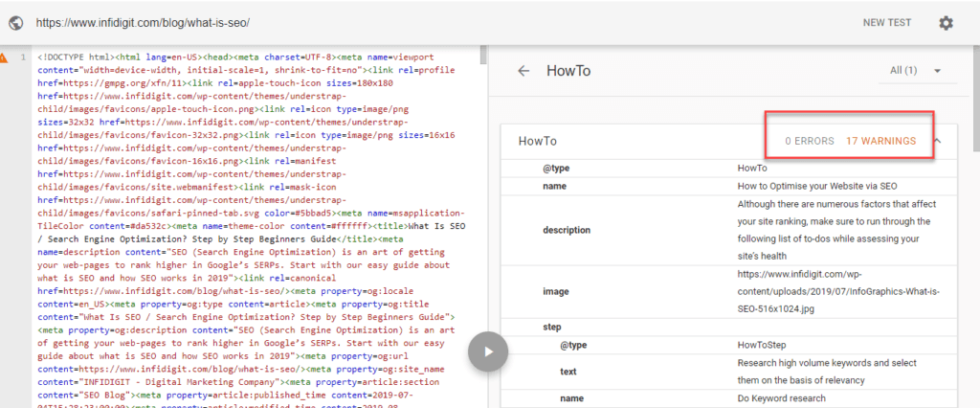Click the 17 WARNINGS label
980x408 pixels.
point(880,141)
